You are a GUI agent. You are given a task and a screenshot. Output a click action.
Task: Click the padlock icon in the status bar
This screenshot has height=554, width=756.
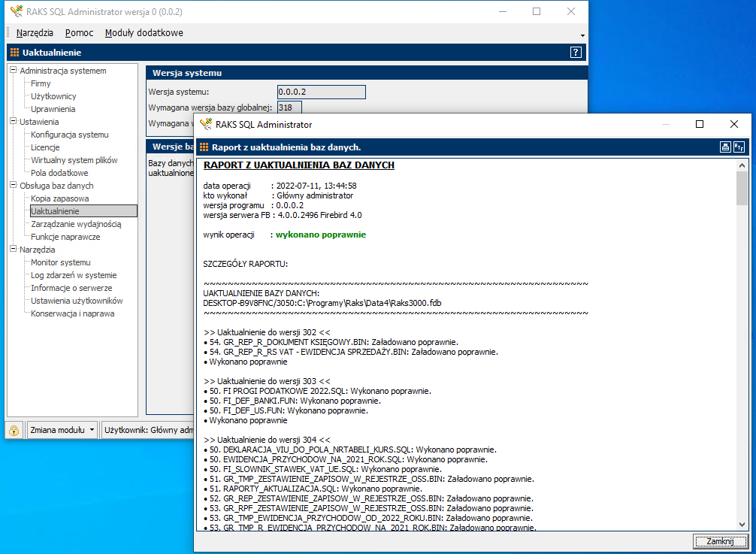[x=14, y=430]
